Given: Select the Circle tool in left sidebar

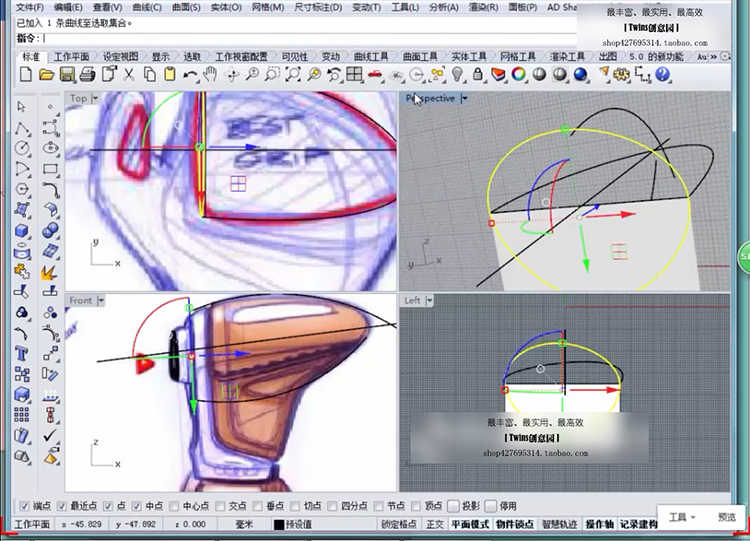Looking at the screenshot, I should click(22, 147).
